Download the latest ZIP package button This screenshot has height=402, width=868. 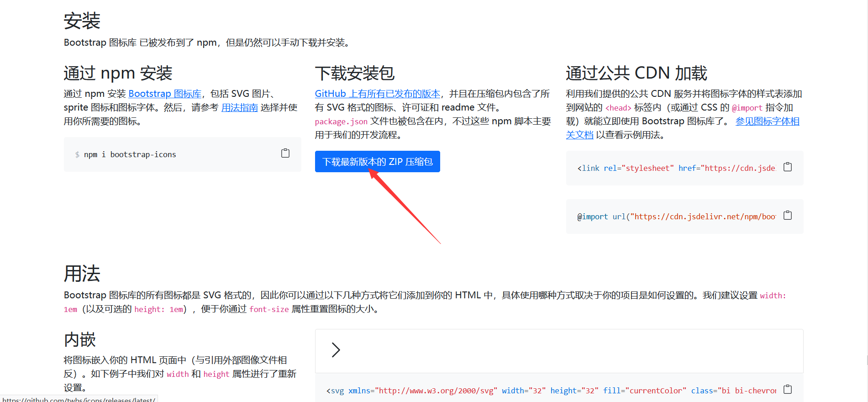pyautogui.click(x=378, y=162)
